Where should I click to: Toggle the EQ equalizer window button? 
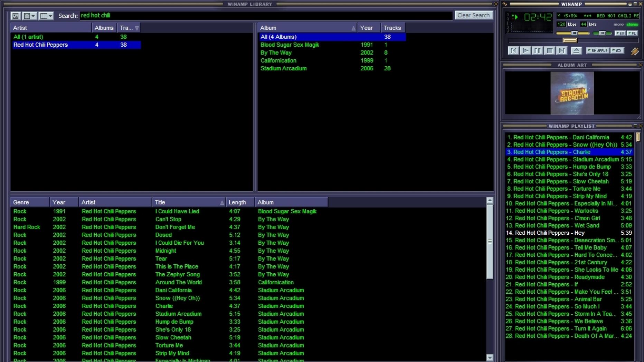pyautogui.click(x=620, y=33)
